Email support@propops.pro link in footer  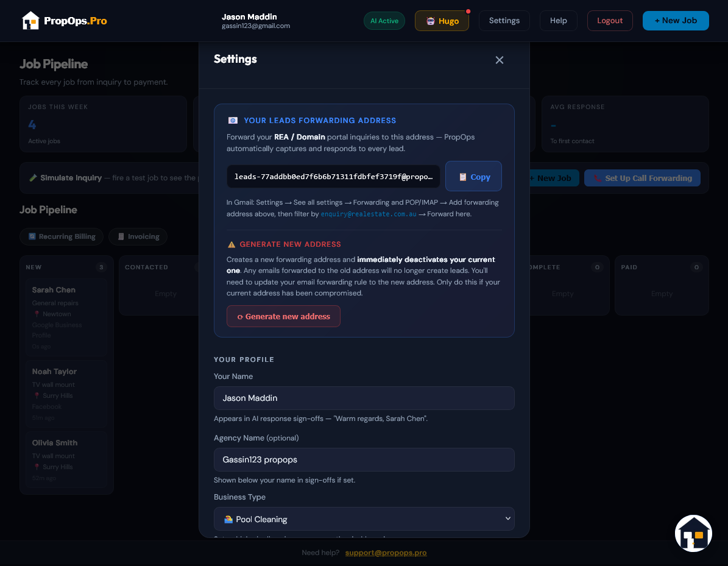(x=386, y=553)
